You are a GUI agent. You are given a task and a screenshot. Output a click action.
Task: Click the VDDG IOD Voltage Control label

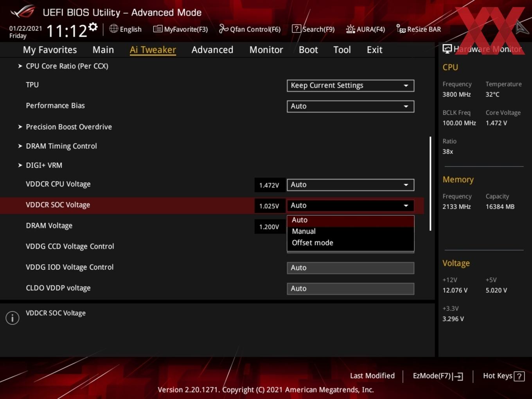pyautogui.click(x=70, y=267)
